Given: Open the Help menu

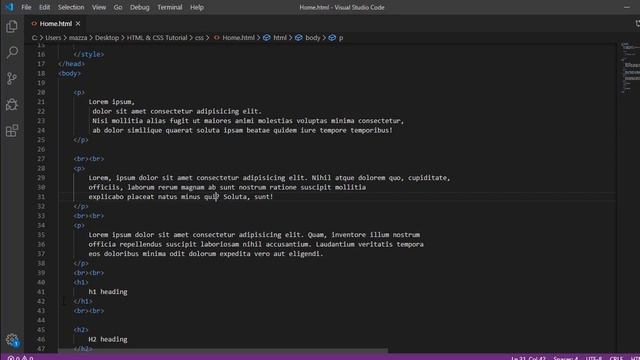Looking at the screenshot, I should point(197,7).
